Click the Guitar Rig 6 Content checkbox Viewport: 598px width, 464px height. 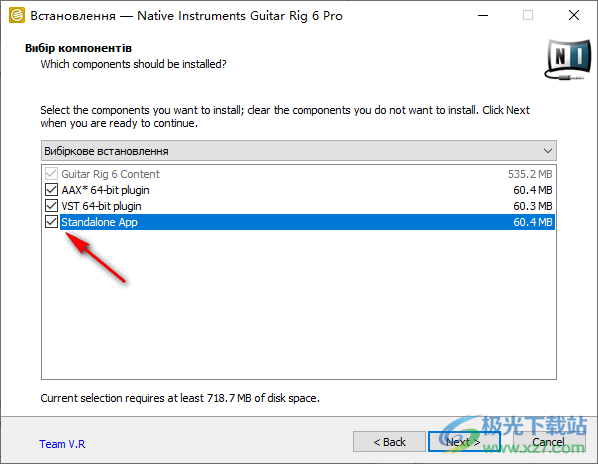tap(51, 174)
